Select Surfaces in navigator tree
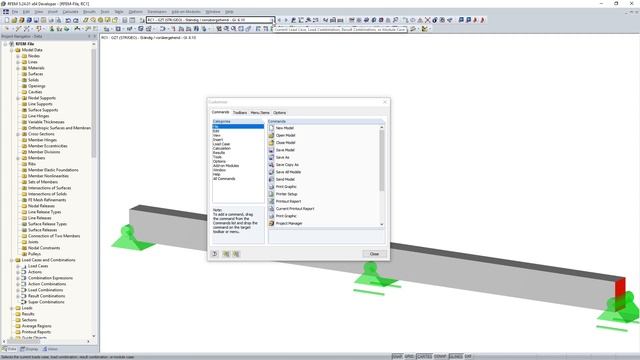Image resolution: width=640 pixels, height=360 pixels. tap(35, 74)
